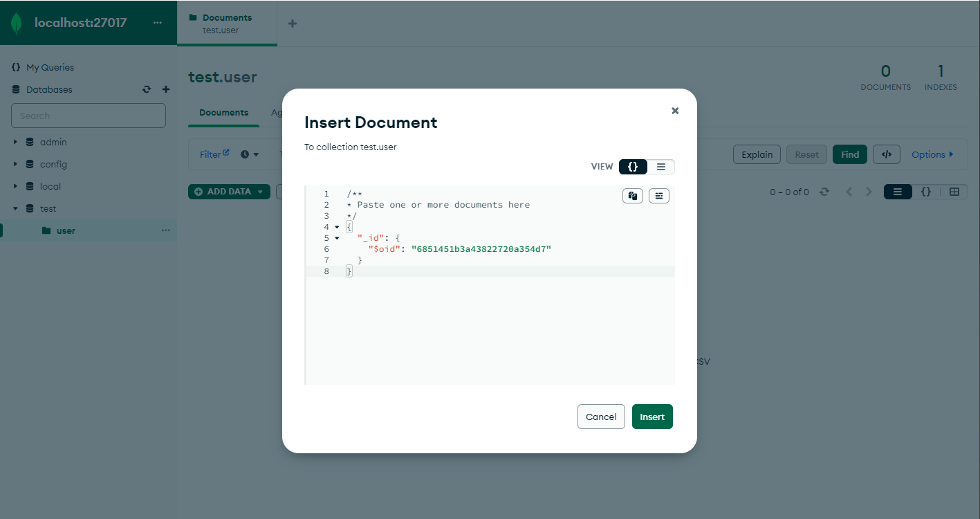This screenshot has width=980, height=519.
Task: Expand the config database
Action: [15, 164]
